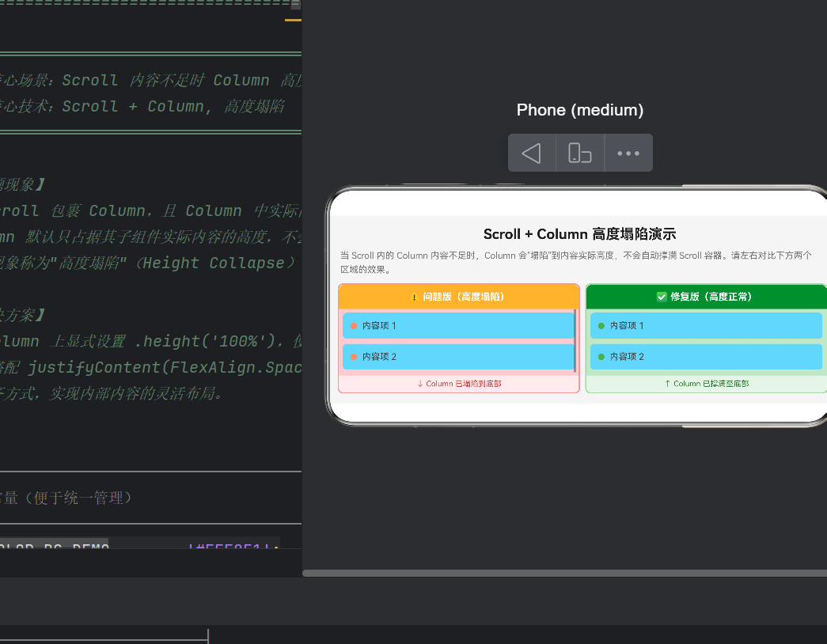Viewport: 827px width, 644px height.
Task: Click the title 'Scroll + Column 高度塌陷演示'
Action: pyautogui.click(x=579, y=233)
